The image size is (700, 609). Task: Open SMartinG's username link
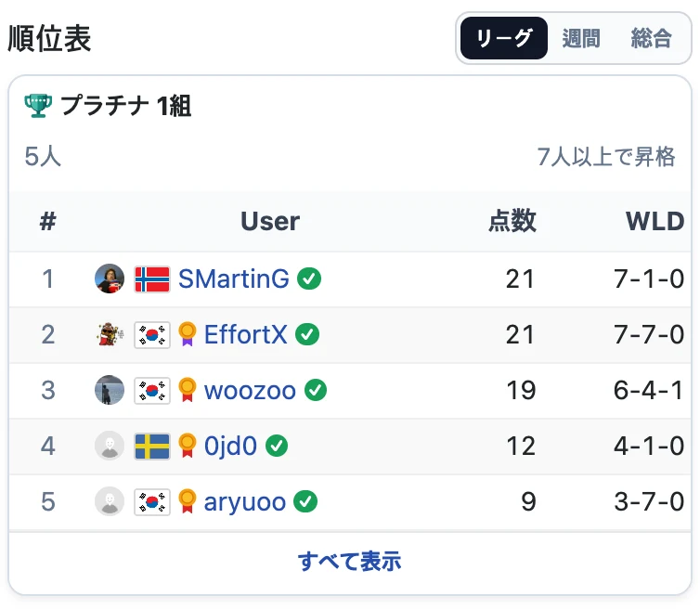point(233,279)
